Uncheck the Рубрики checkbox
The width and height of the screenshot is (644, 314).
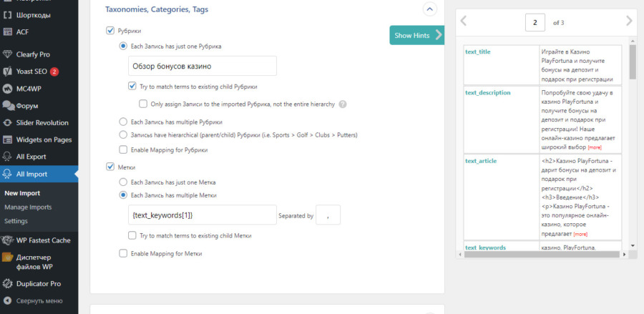click(x=110, y=30)
